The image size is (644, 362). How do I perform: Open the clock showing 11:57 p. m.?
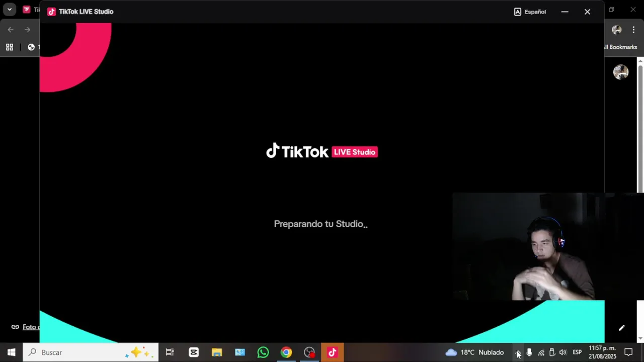coord(602,352)
